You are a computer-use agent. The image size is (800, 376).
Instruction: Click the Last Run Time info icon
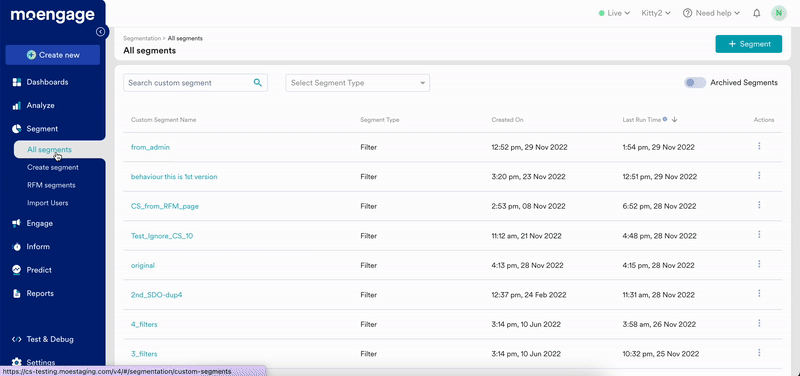click(665, 119)
